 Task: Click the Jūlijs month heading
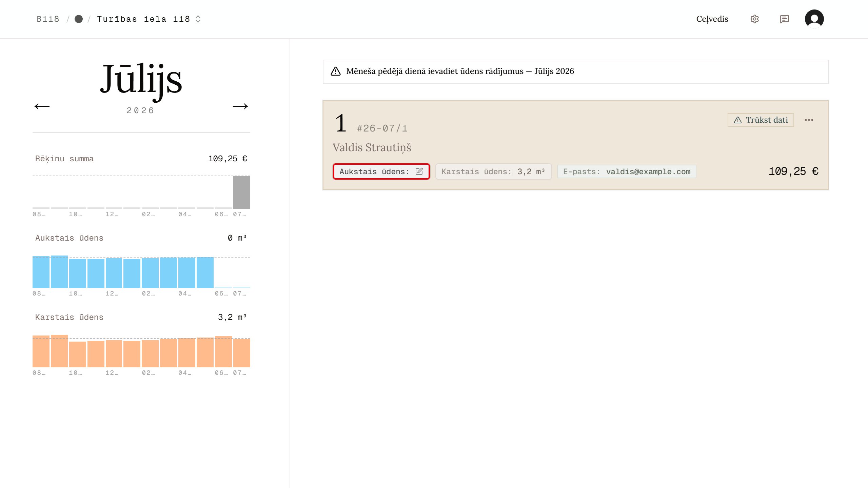click(x=141, y=81)
